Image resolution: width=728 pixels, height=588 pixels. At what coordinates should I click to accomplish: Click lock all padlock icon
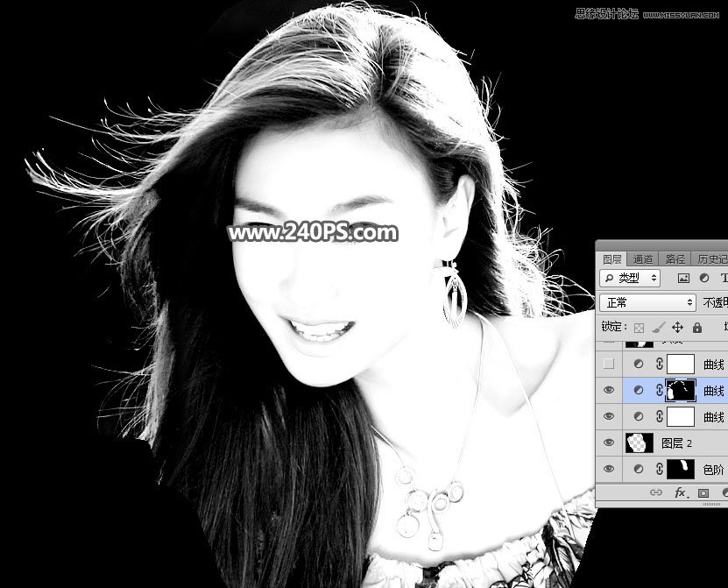[696, 327]
